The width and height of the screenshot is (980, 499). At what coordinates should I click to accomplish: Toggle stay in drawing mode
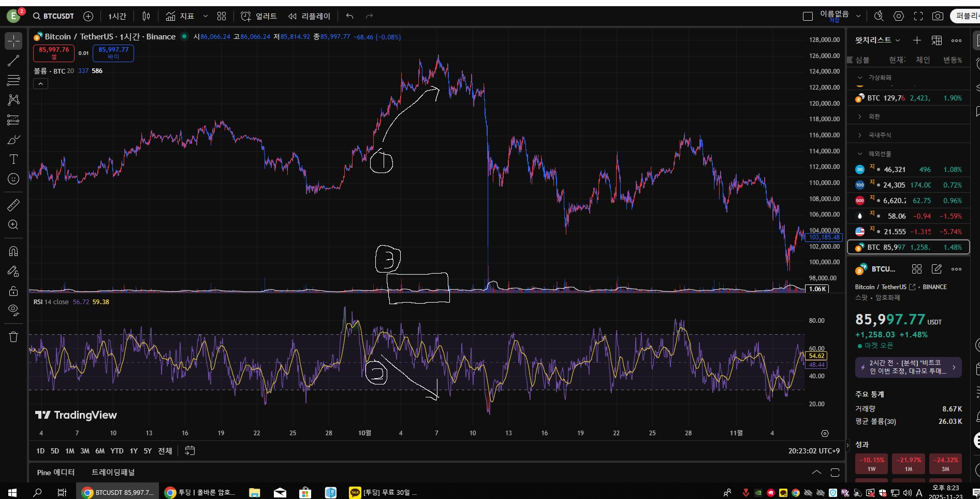click(x=13, y=271)
